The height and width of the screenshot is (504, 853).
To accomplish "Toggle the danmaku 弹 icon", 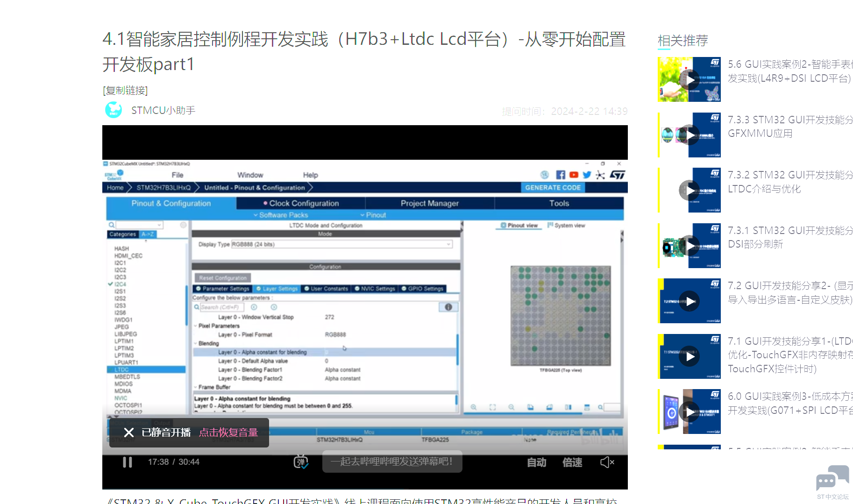I will click(300, 462).
